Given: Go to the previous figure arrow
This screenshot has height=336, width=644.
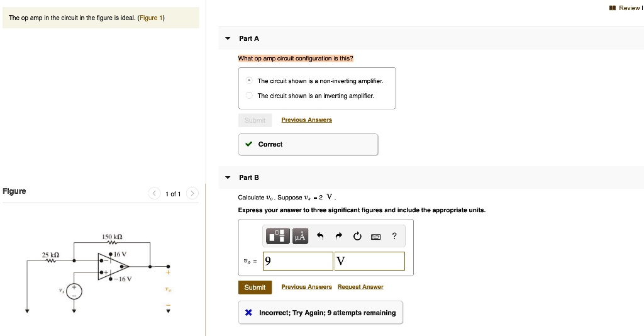Looking at the screenshot, I should click(x=154, y=194).
